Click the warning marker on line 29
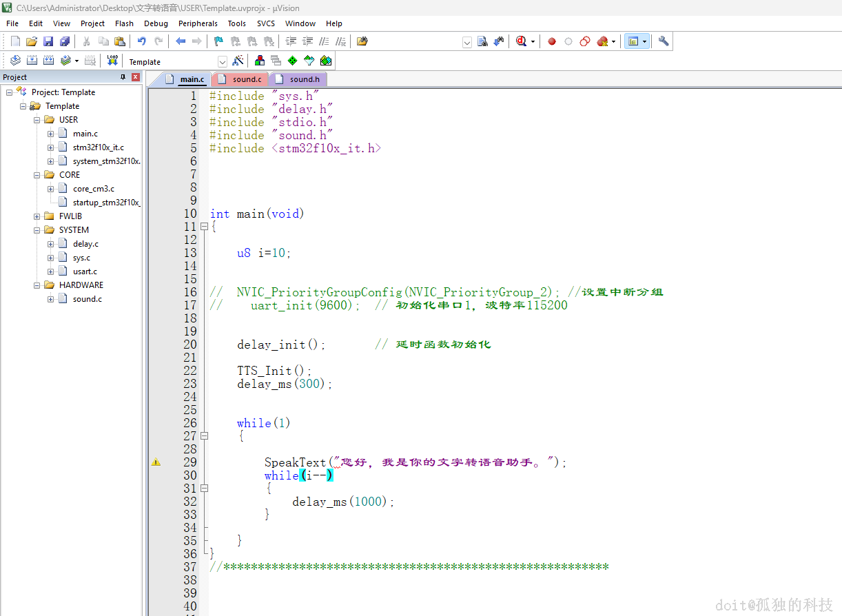 pos(156,462)
